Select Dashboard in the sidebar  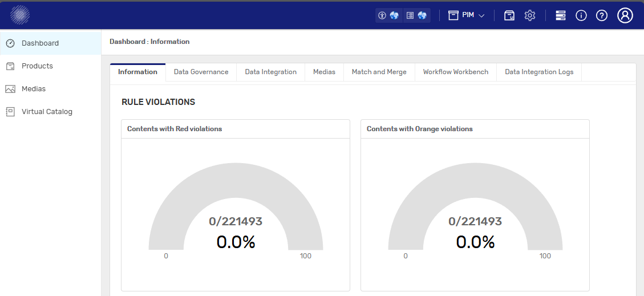[x=51, y=43]
